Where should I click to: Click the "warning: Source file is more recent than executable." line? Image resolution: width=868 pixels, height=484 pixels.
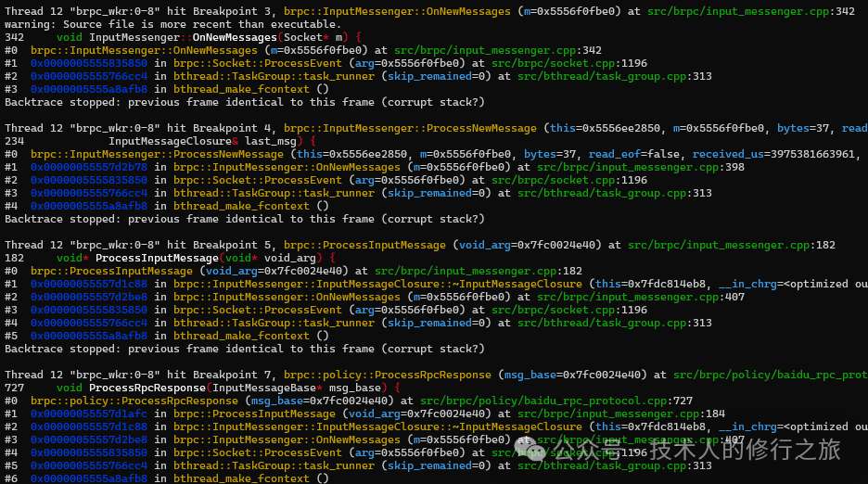tap(173, 24)
